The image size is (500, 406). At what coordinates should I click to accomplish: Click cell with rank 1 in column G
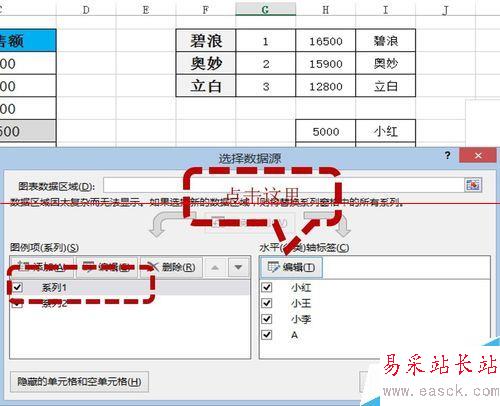tap(265, 40)
